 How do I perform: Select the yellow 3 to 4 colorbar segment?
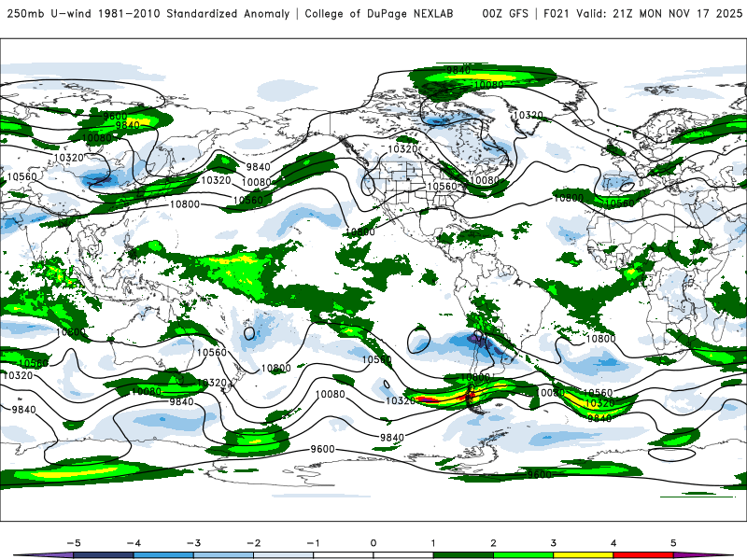[x=583, y=555]
